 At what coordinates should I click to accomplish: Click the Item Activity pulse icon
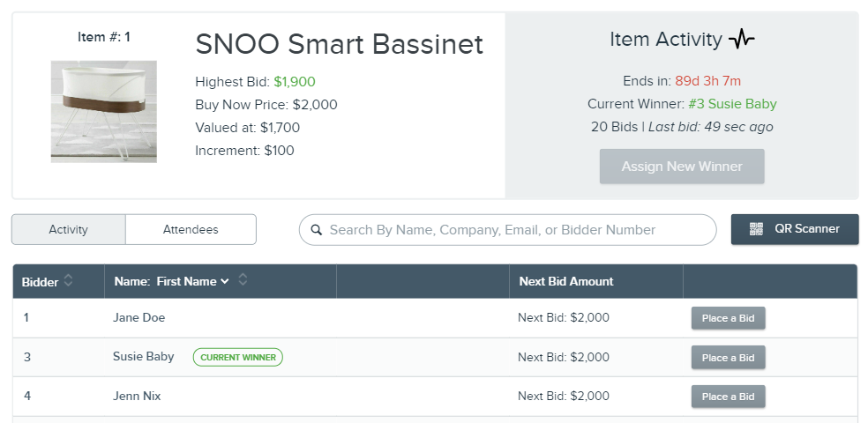742,40
